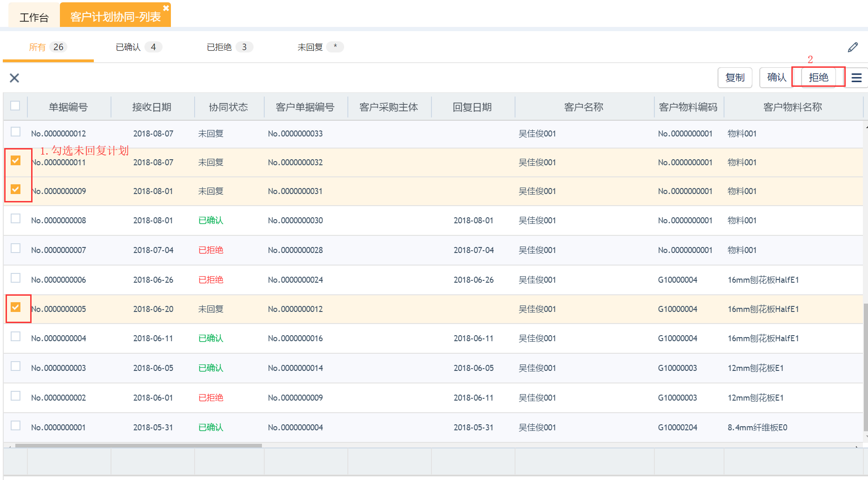The height and width of the screenshot is (480, 868).
Task: Click the 客户物料名称 column header
Action: pyautogui.click(x=793, y=107)
